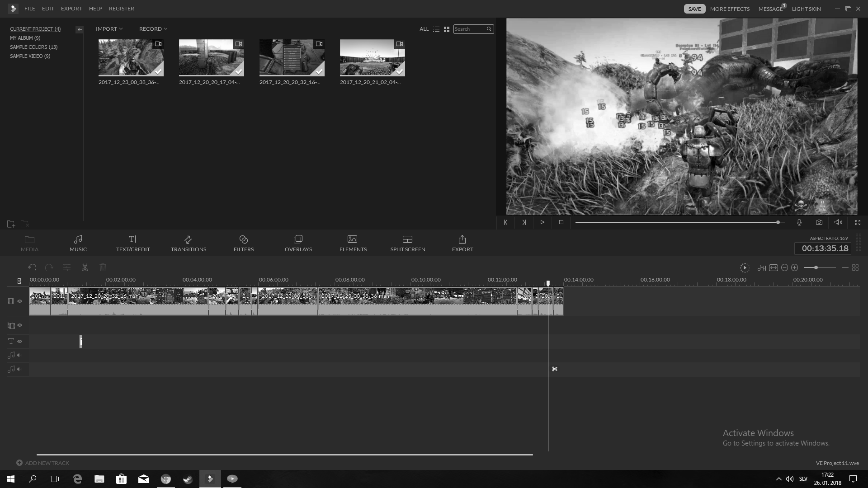
Task: Open the Filters panel
Action: pos(243,243)
